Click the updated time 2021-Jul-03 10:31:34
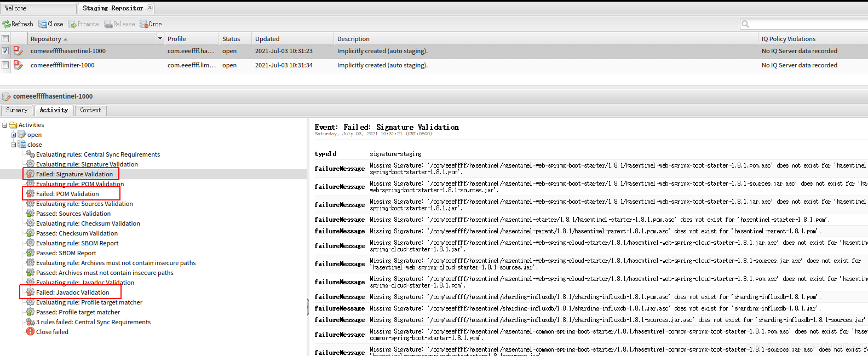 coord(284,65)
